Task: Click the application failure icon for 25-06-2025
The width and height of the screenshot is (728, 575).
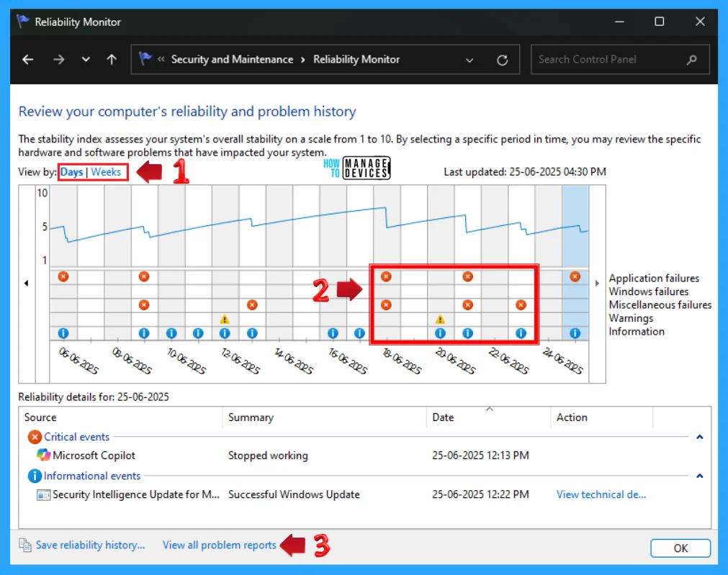Action: tap(575, 276)
